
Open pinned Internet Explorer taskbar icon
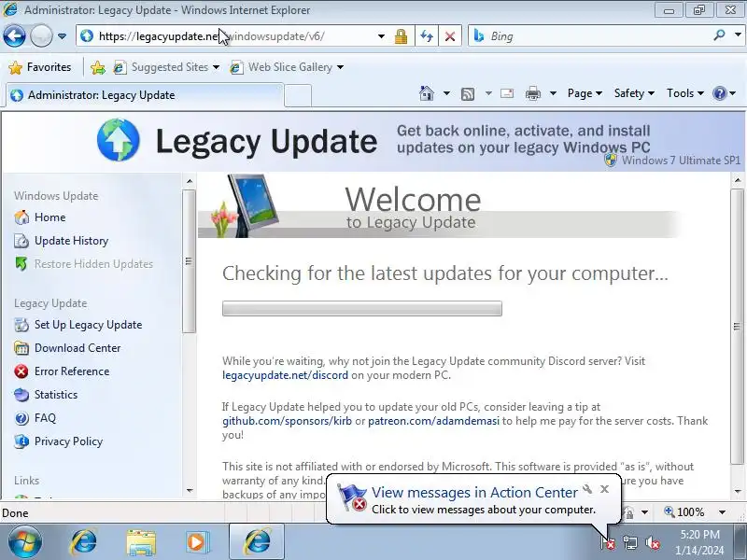84,542
